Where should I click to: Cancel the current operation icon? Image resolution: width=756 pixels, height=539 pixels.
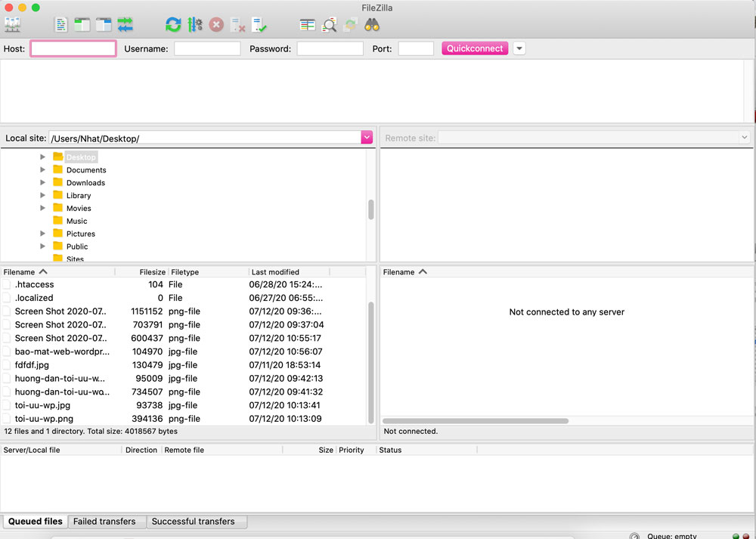pyautogui.click(x=216, y=25)
